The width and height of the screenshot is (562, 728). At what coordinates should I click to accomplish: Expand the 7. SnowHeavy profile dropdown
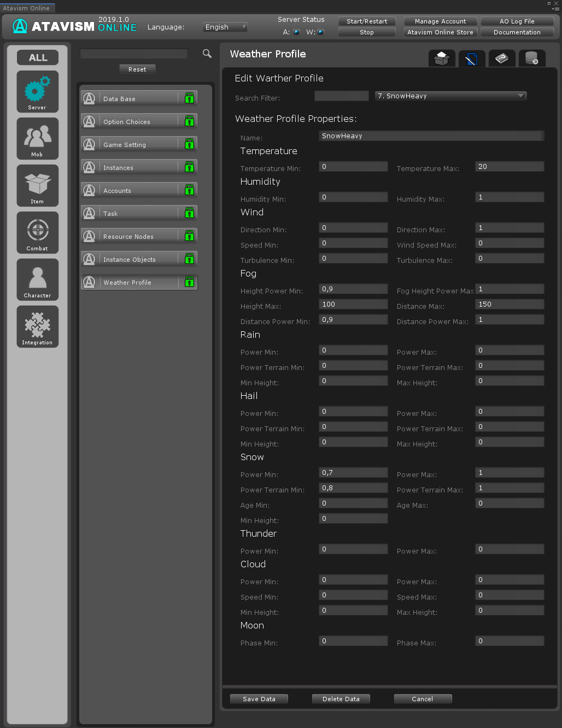coord(450,96)
